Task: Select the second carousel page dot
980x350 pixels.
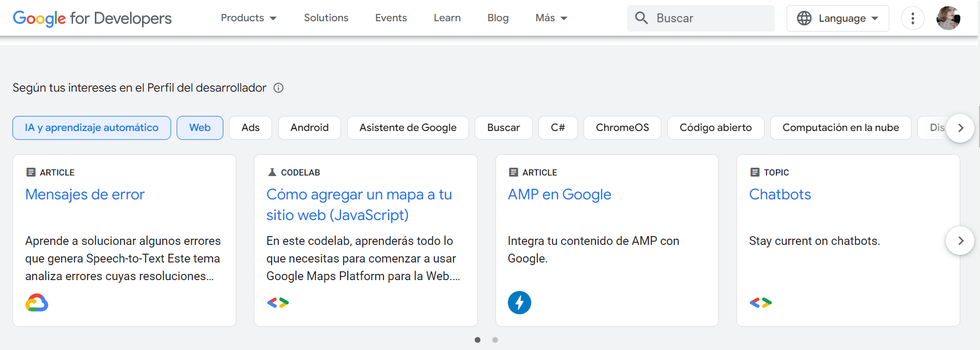Action: [495, 340]
